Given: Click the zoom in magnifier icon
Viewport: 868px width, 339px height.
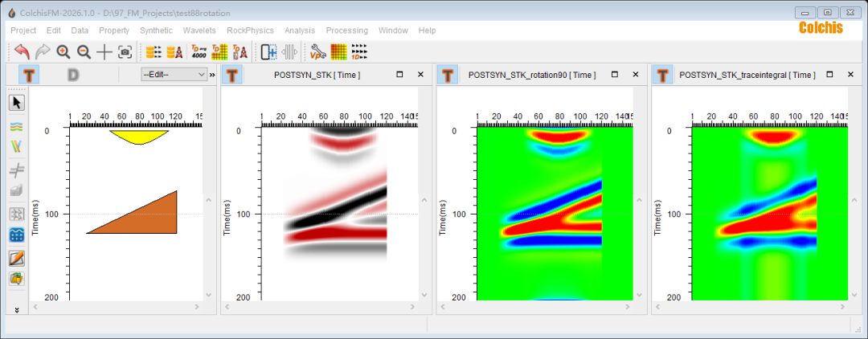Looking at the screenshot, I should tap(63, 52).
